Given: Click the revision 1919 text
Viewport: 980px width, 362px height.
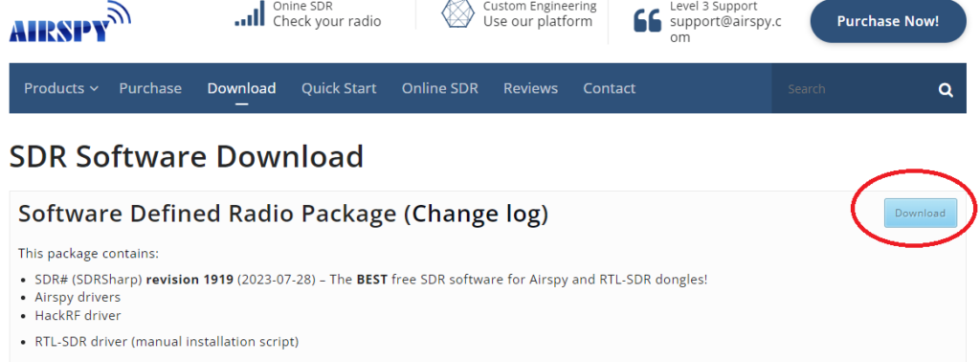Looking at the screenshot, I should [x=189, y=279].
